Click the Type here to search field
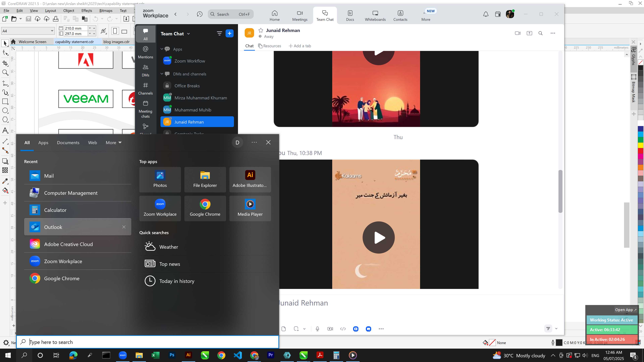 (148, 342)
